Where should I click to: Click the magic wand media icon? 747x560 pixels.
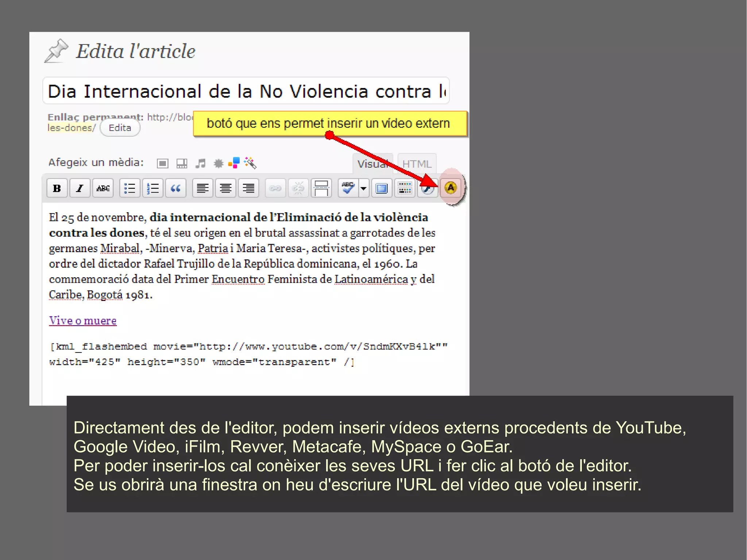pos(251,163)
